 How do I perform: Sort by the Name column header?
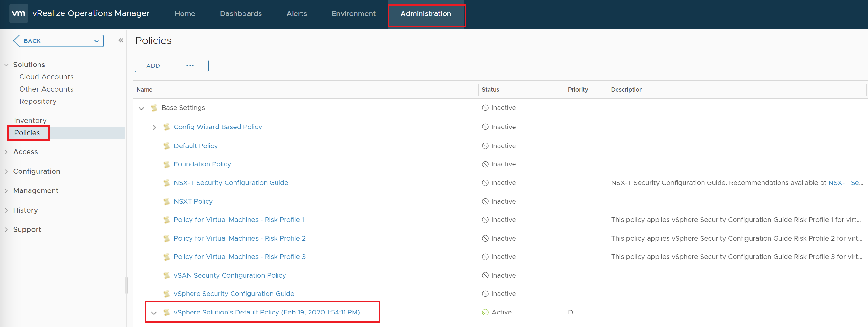[x=144, y=89]
